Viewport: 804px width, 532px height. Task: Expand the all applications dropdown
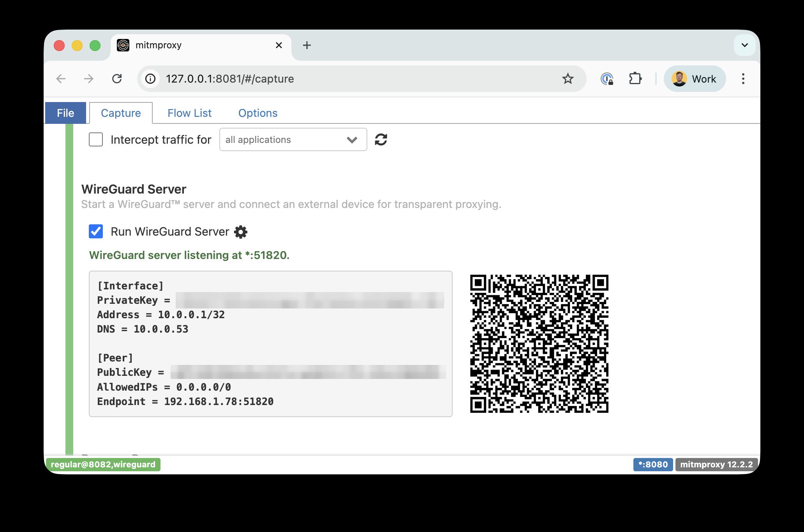(293, 139)
